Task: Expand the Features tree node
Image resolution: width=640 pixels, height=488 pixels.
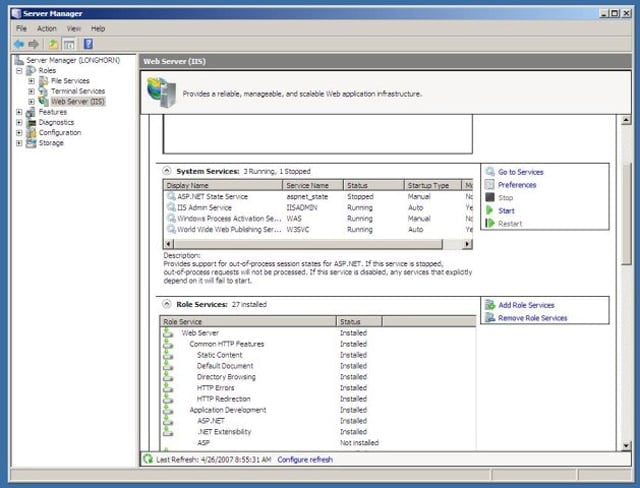Action: [19, 112]
